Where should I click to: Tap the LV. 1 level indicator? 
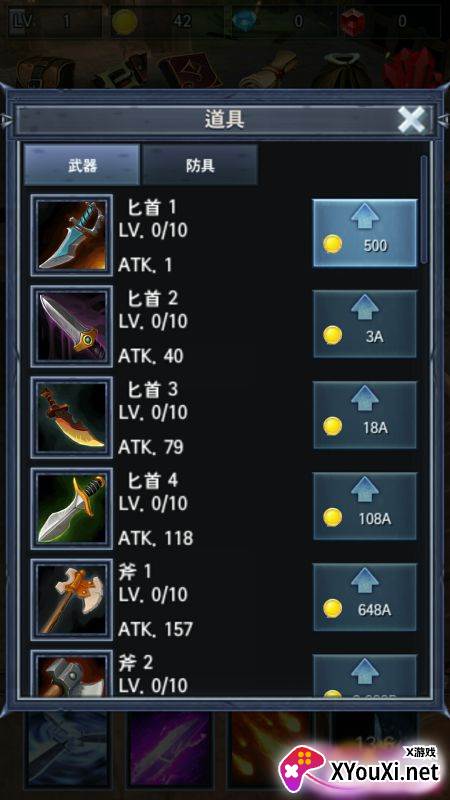point(55,21)
